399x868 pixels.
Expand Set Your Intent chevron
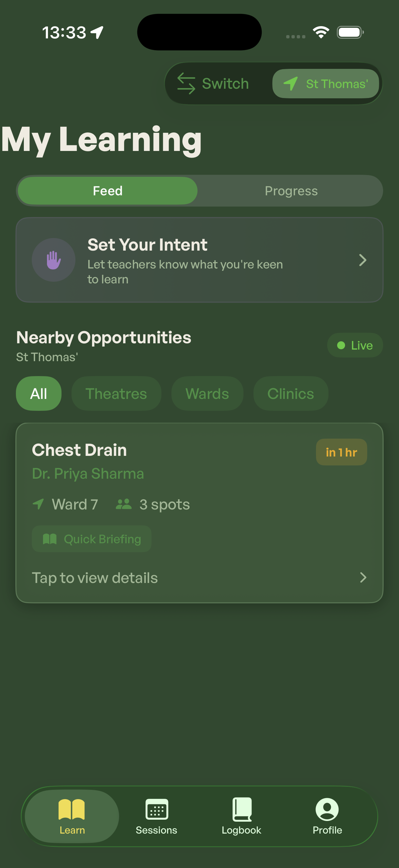pyautogui.click(x=362, y=260)
